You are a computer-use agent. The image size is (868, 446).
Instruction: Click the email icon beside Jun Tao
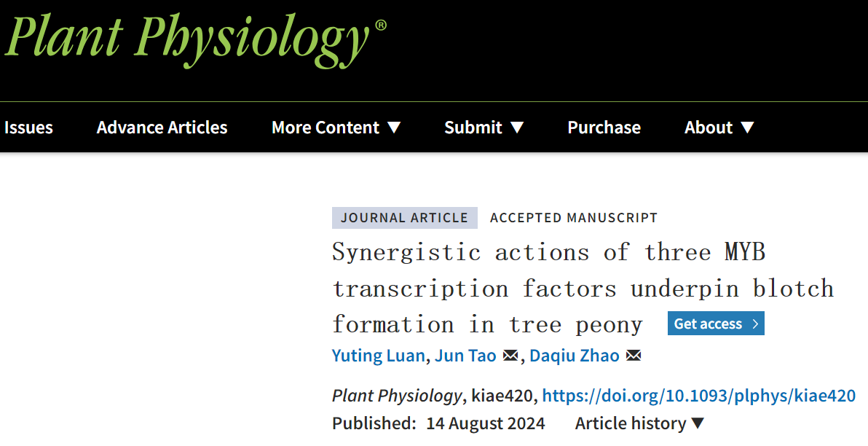coord(510,356)
